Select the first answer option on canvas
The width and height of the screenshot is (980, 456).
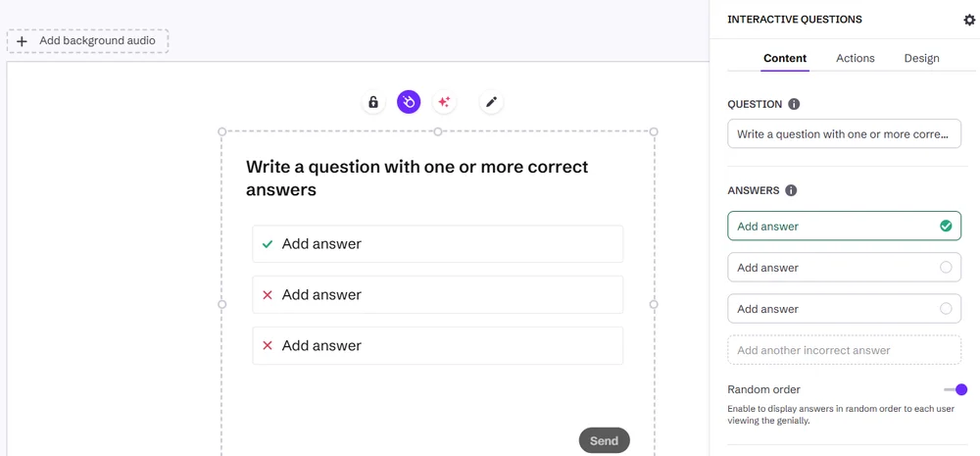[x=437, y=244]
